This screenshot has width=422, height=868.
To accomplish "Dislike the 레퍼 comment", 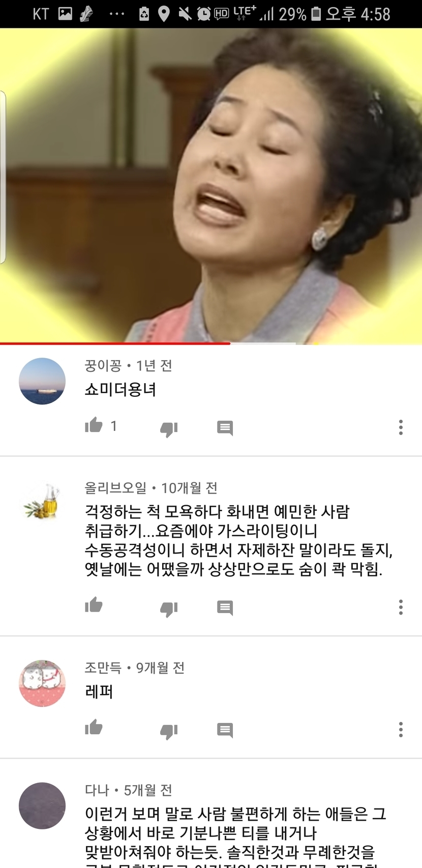I will 169,731.
